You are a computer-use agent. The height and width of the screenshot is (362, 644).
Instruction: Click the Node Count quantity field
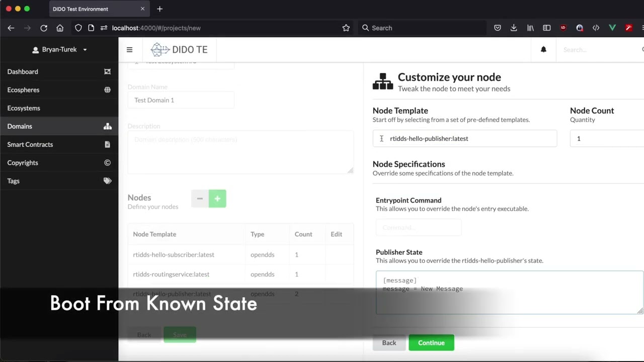[607, 138]
